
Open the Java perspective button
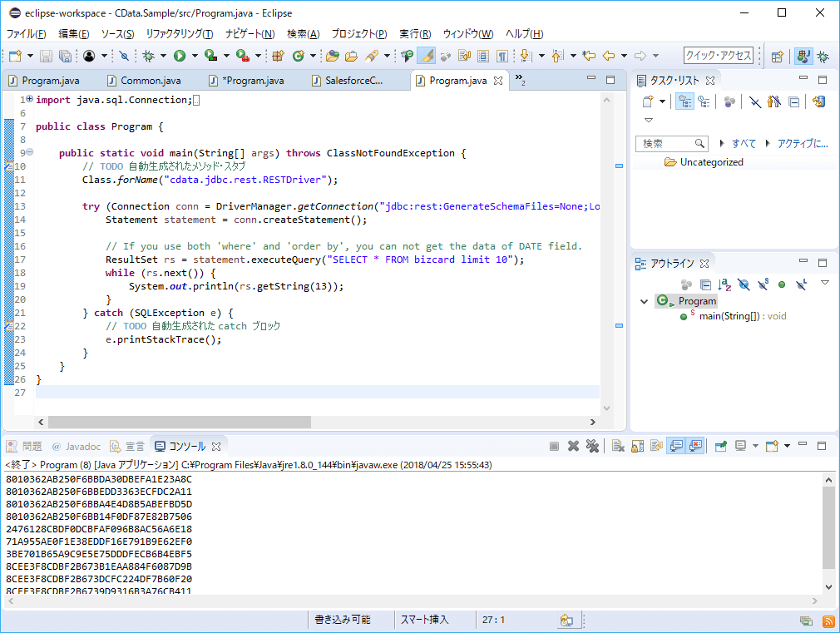[803, 56]
